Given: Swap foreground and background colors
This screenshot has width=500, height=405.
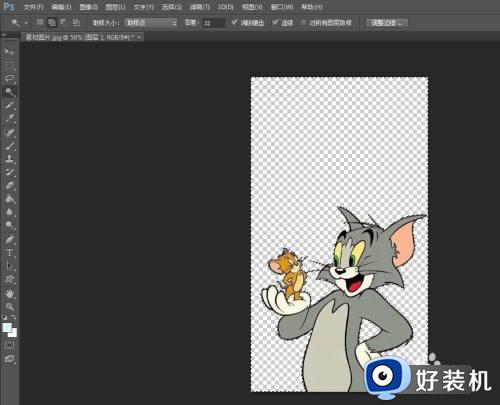Looking at the screenshot, I should tap(13, 317).
